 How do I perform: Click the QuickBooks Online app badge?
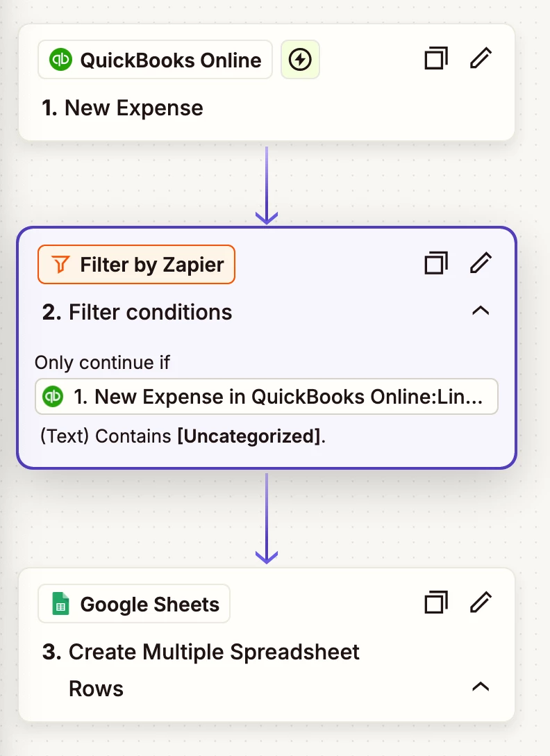pos(155,60)
